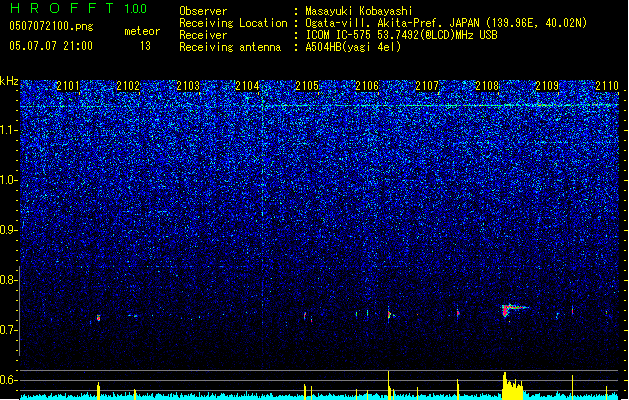The height and width of the screenshot is (400, 629).
Task: Select antenna value A504HB(yagi 4el)
Action: (353, 47)
